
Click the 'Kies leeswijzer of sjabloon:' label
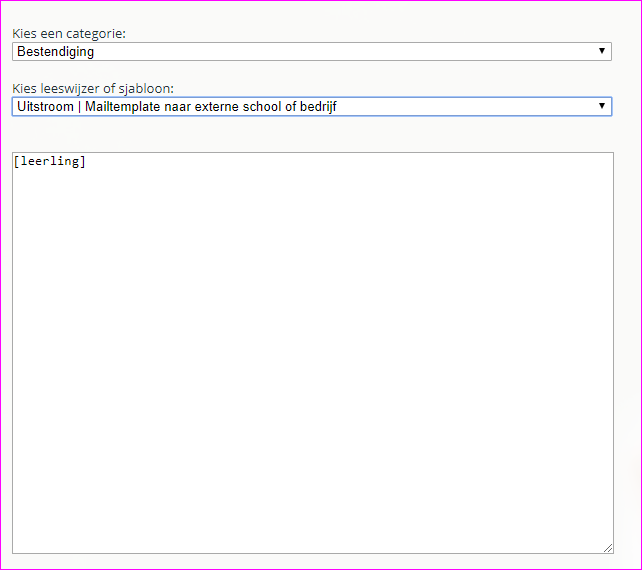93,88
